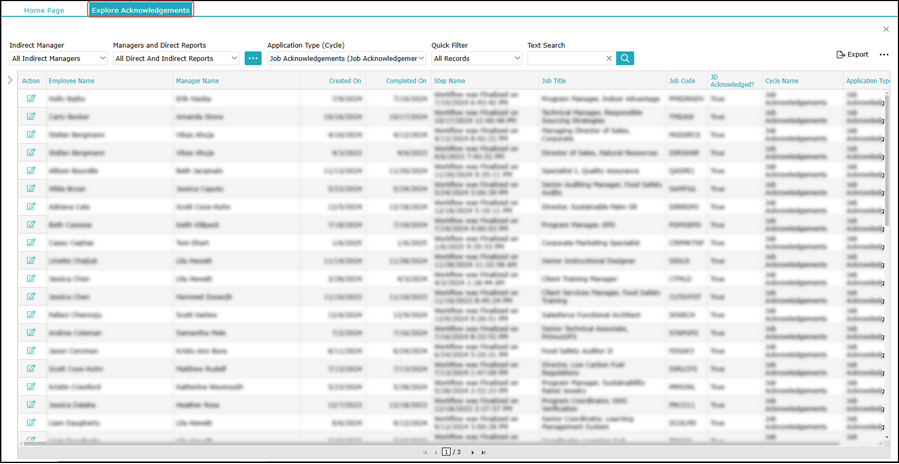Expand the left side panel arrow
Image resolution: width=899 pixels, height=464 pixels.
[10, 80]
